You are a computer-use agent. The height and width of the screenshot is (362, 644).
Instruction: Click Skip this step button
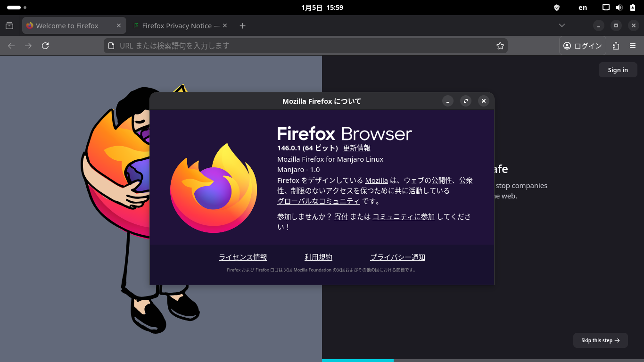pyautogui.click(x=600, y=340)
